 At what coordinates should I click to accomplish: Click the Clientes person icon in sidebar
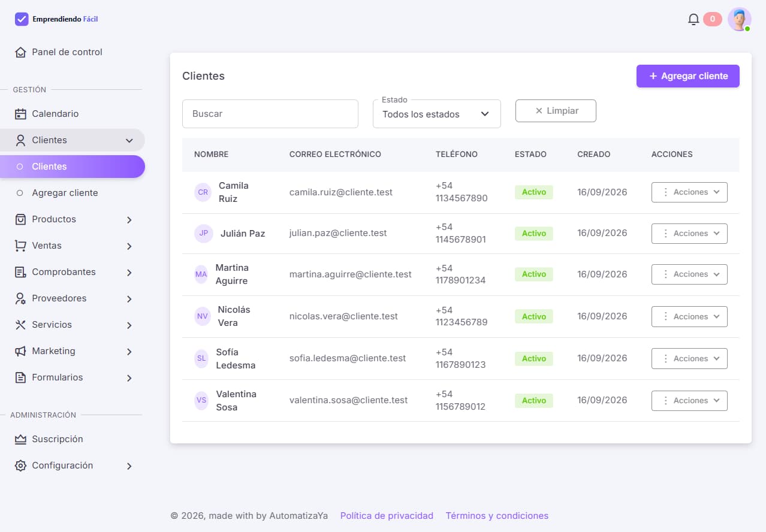click(x=20, y=140)
